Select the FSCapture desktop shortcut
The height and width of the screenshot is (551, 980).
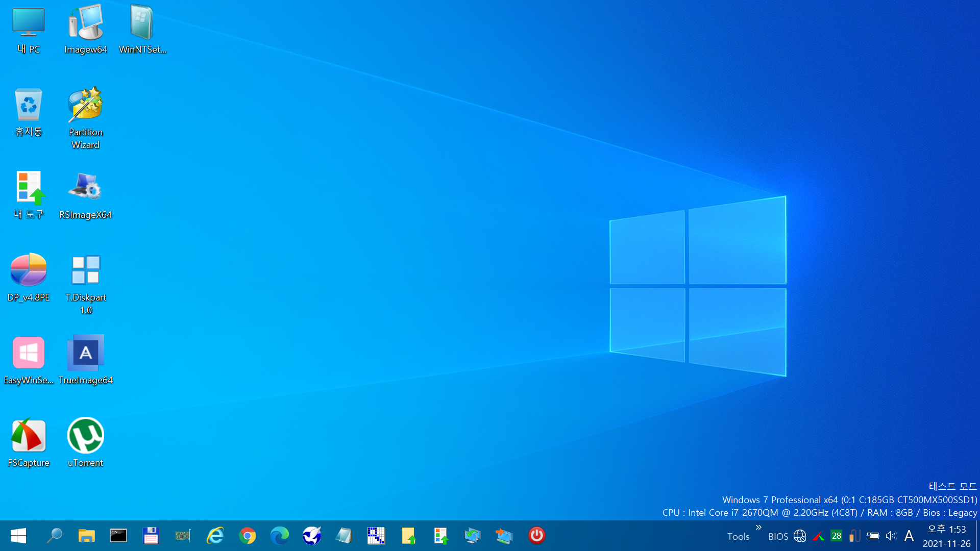[x=29, y=443]
